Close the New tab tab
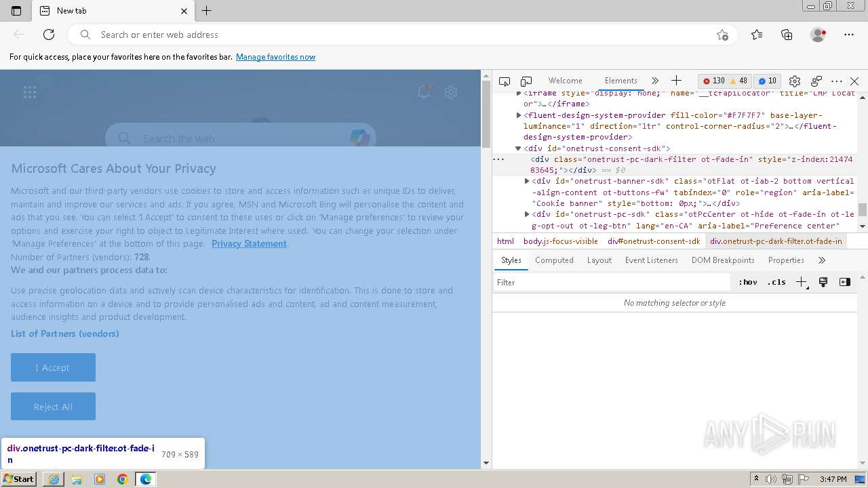 184,11
